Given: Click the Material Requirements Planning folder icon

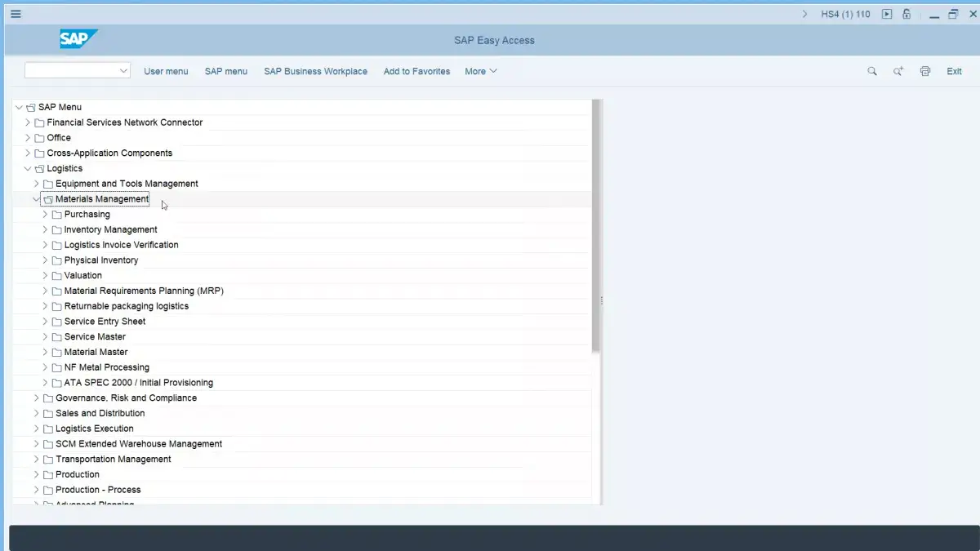Looking at the screenshot, I should [x=57, y=291].
